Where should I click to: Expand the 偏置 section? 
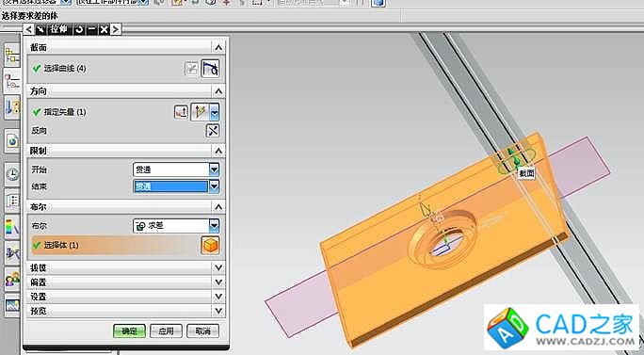tap(126, 282)
